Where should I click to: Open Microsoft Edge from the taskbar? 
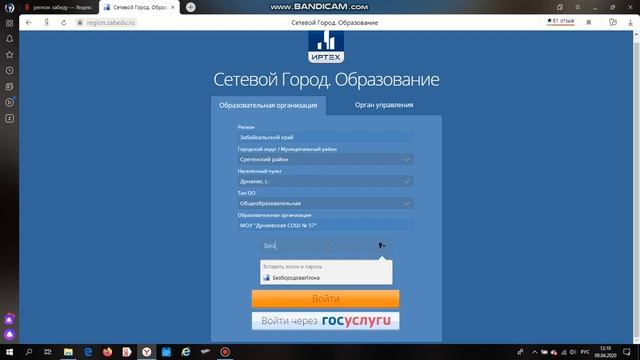coord(88,352)
